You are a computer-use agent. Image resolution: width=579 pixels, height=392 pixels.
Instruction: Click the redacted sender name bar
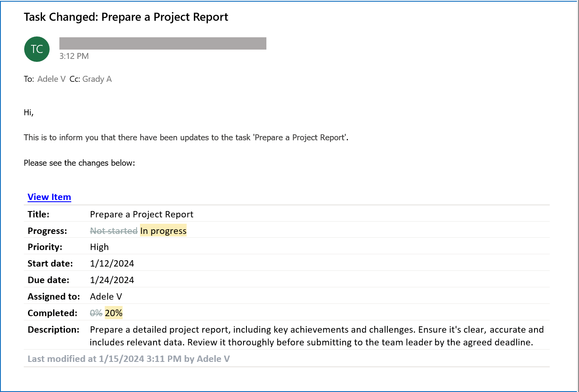pyautogui.click(x=163, y=43)
